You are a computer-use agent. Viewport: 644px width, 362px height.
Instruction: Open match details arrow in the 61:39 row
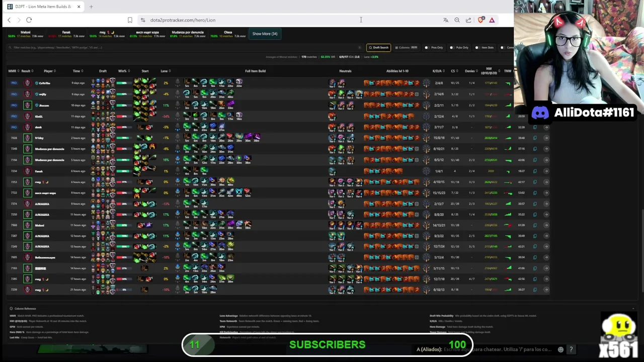(x=546, y=225)
